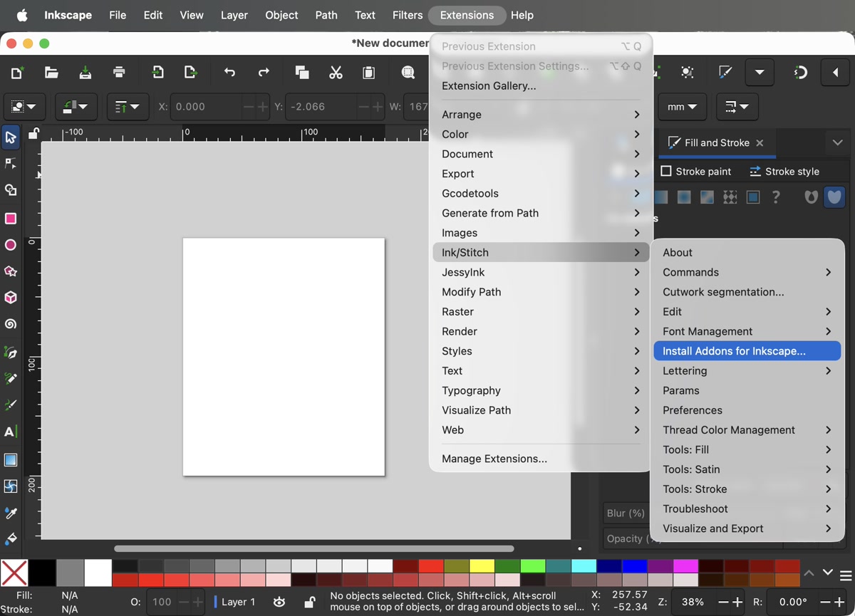Select the Selector arrow tool
Image resolution: width=855 pixels, height=616 pixels.
pos(11,137)
